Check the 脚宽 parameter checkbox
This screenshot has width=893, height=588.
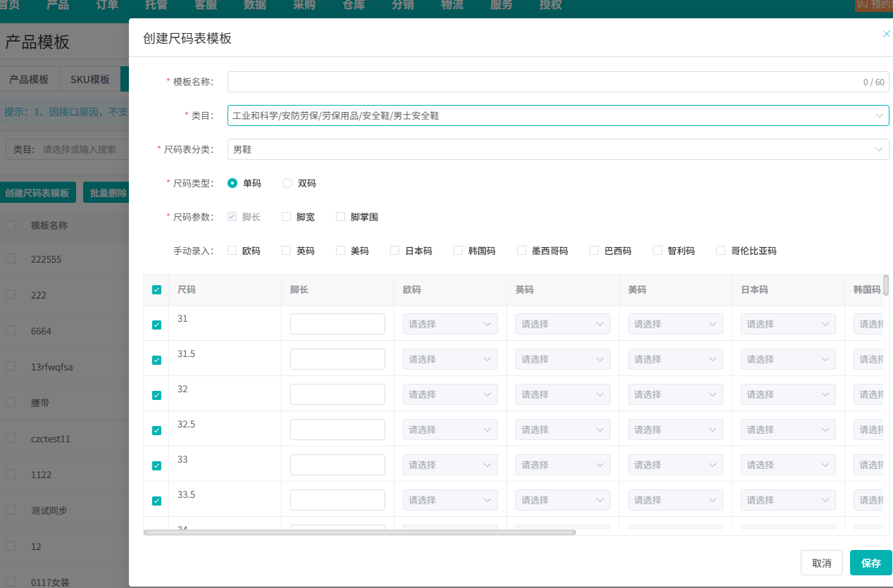point(287,217)
